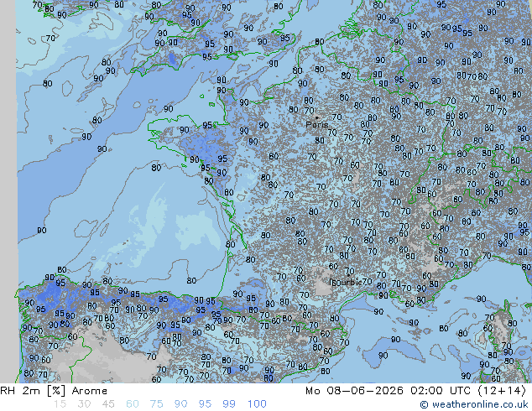Viewport: 532px width, 411px height.
Task: Click the legend value 45
Action: pyautogui.click(x=108, y=404)
